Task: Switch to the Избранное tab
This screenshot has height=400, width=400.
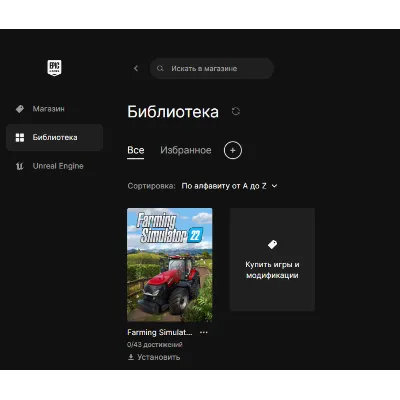Action: (186, 150)
